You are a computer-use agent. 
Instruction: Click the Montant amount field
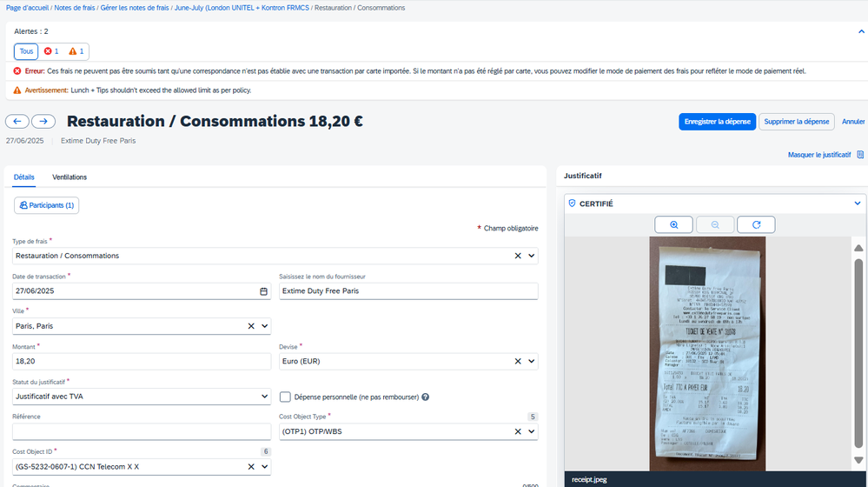[x=142, y=361]
